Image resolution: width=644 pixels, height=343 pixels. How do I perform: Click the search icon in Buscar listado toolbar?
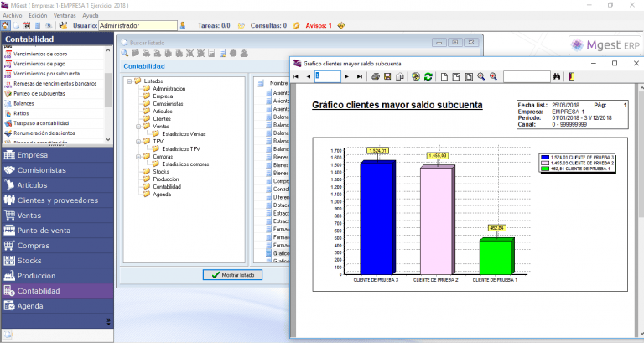pyautogui.click(x=125, y=54)
